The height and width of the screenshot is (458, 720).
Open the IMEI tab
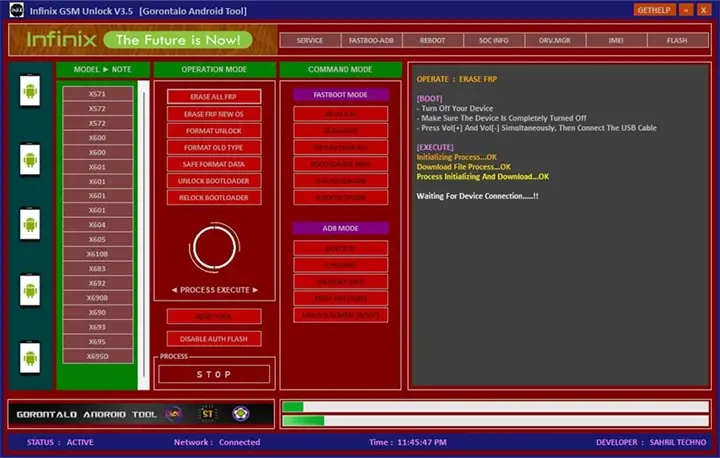[x=616, y=40]
